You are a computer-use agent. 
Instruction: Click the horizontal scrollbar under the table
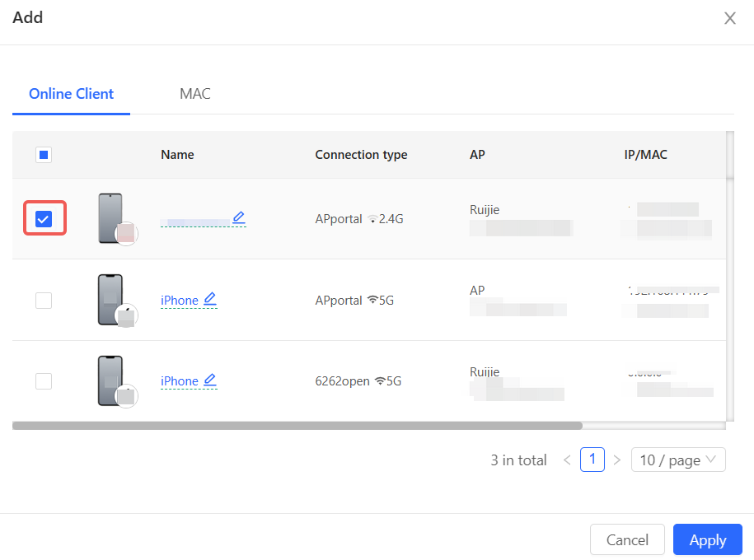point(297,426)
